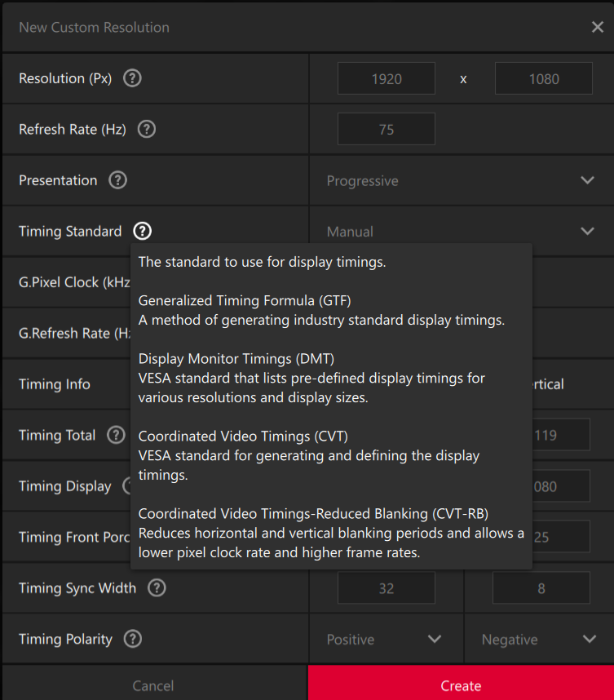Click the Presentation help question mark
The height and width of the screenshot is (700, 614).
(117, 180)
